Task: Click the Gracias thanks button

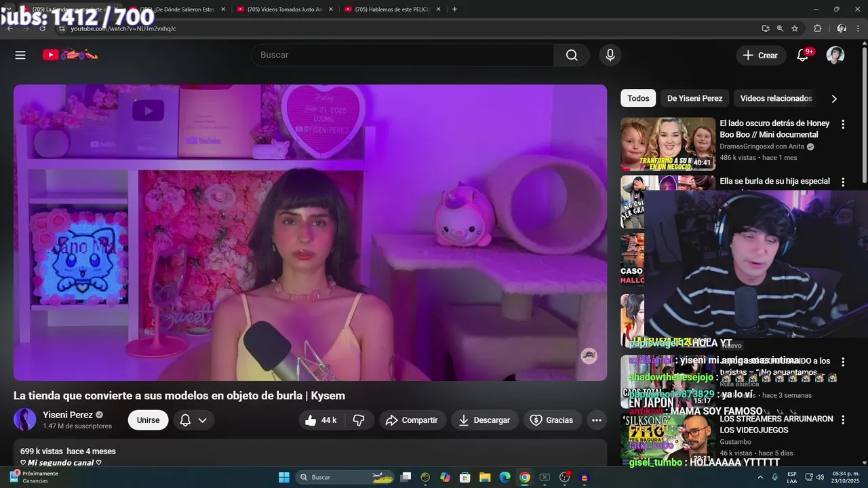Action: point(552,420)
